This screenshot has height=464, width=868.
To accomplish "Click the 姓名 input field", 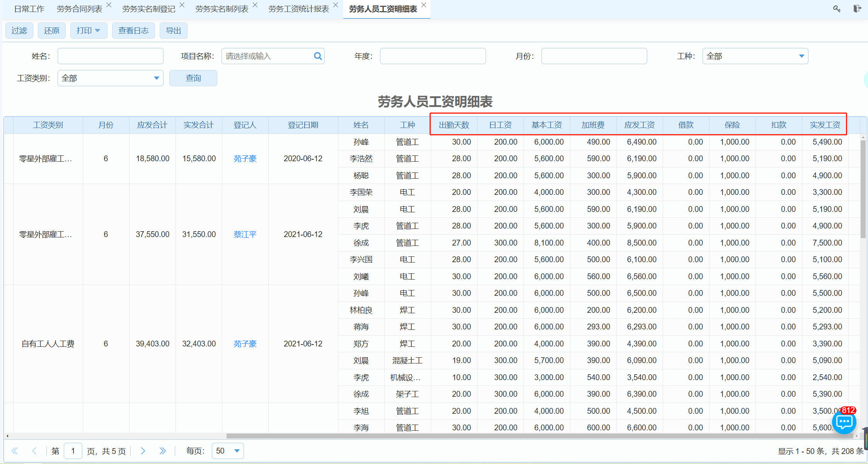I will coord(110,56).
